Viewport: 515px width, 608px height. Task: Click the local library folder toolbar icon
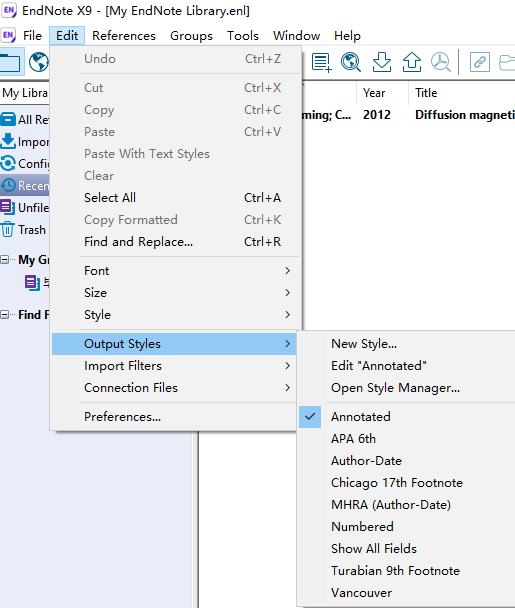[10, 62]
